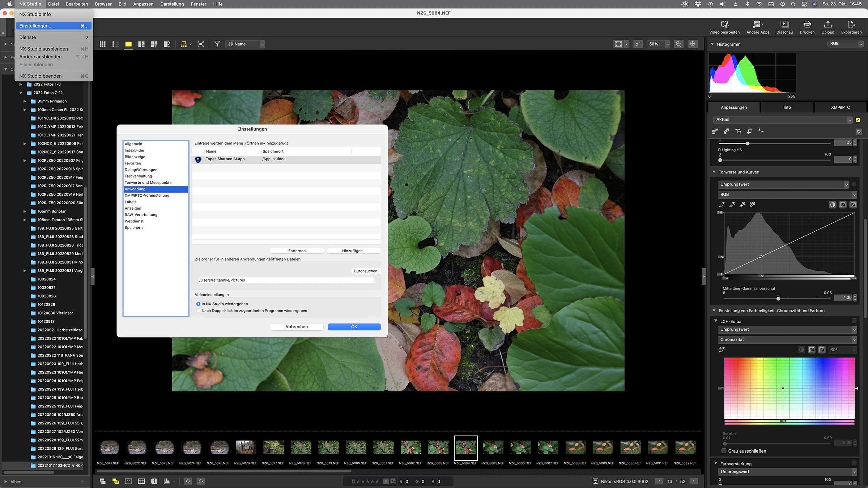This screenshot has height=488, width=868.
Task: Expand the '2022 Fotos 1-6' folder
Action: point(21,84)
